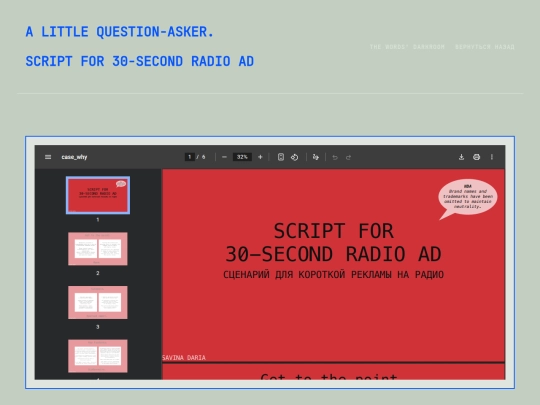Image resolution: width=540 pixels, height=405 pixels.
Task: Click the Script for 30-second radio ad heading
Action: click(140, 61)
